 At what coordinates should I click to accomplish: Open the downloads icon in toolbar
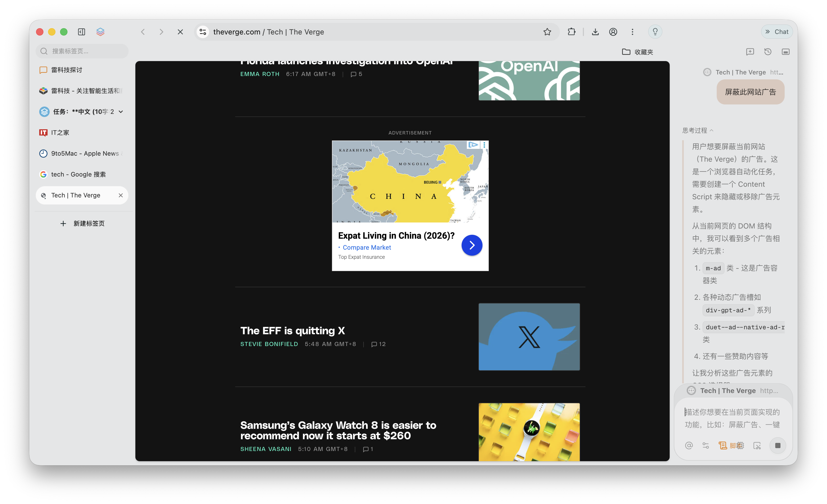595,32
